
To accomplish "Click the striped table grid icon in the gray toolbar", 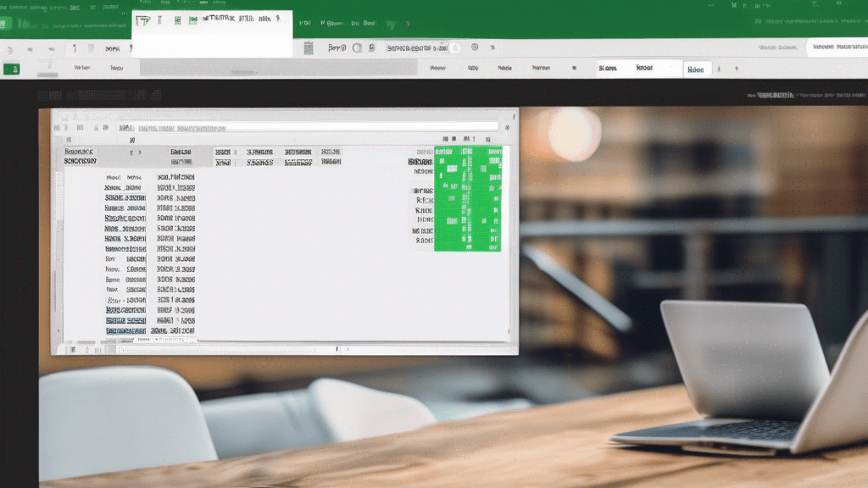I will [309, 48].
